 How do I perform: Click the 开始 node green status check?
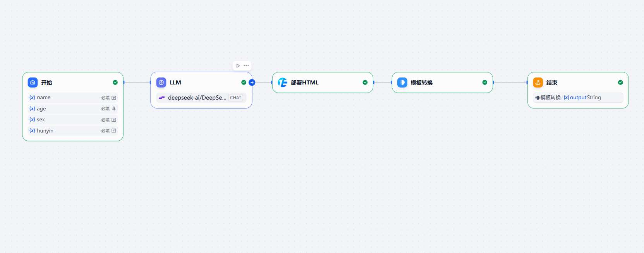point(115,83)
